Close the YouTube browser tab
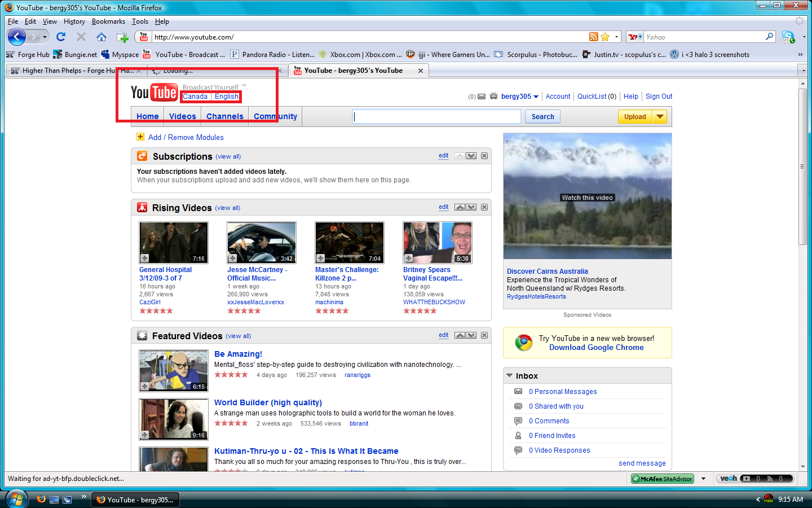The height and width of the screenshot is (508, 812). pos(420,71)
